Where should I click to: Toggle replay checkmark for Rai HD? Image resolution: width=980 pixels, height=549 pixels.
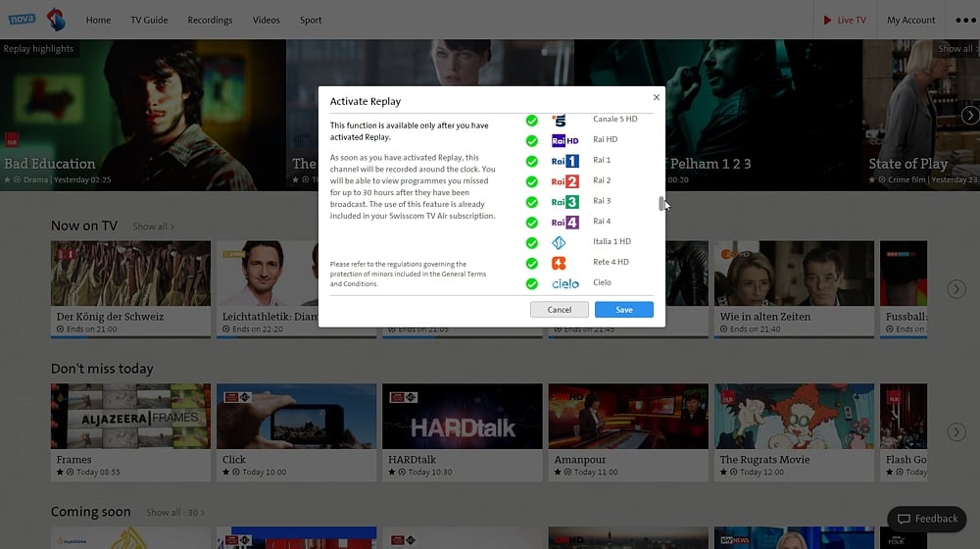(532, 141)
